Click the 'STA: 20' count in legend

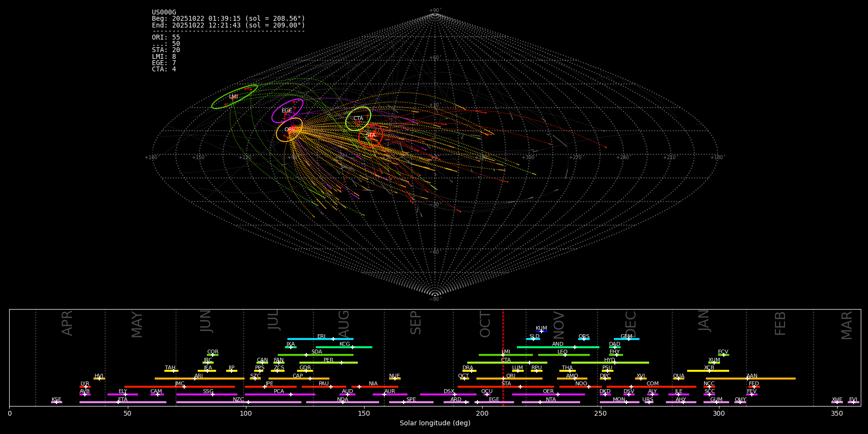coord(166,50)
